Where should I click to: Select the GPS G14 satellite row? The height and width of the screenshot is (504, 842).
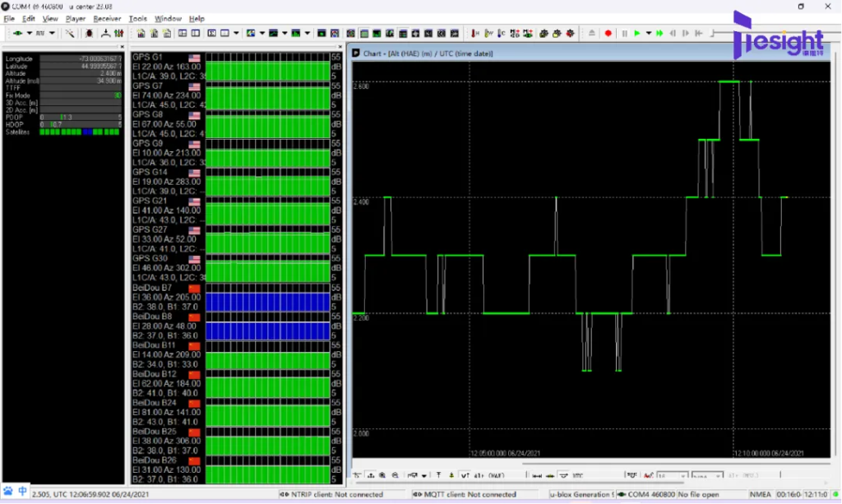tap(237, 182)
